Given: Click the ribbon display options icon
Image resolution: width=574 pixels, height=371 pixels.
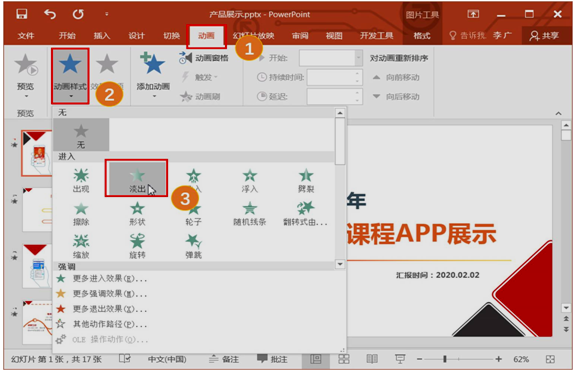Looking at the screenshot, I should pyautogui.click(x=473, y=14).
